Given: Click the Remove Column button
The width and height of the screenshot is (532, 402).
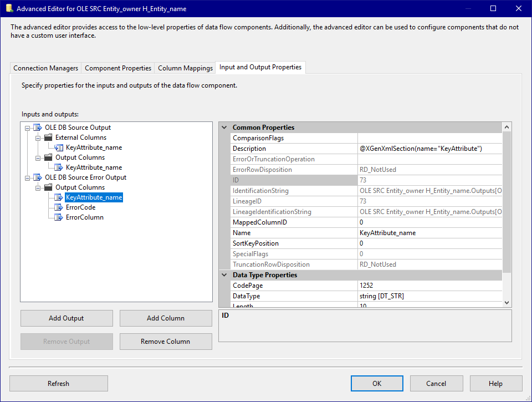Looking at the screenshot, I should pos(166,341).
